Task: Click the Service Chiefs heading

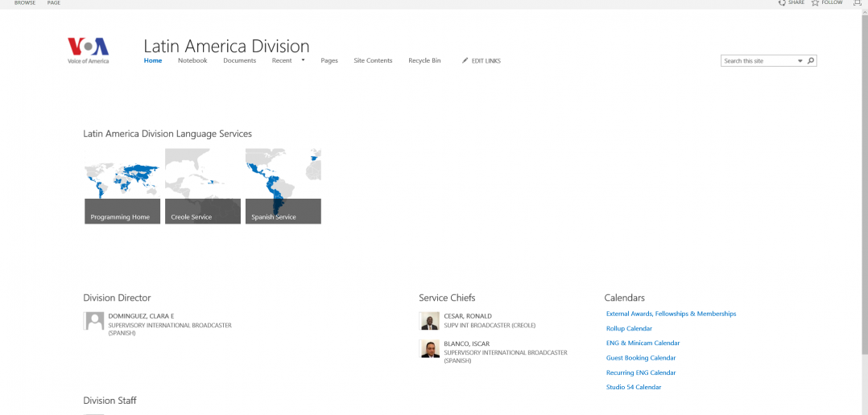Action: [447, 298]
